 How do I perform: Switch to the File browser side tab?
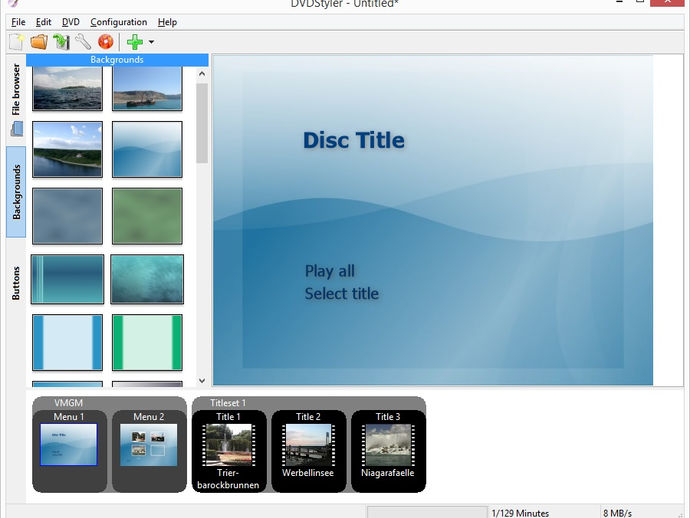(16, 99)
